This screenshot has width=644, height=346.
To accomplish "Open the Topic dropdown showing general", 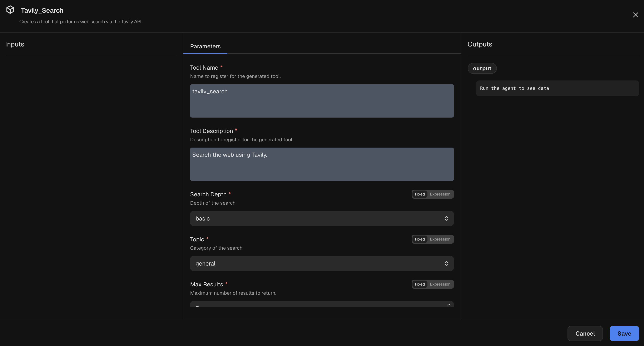I will coord(322,263).
